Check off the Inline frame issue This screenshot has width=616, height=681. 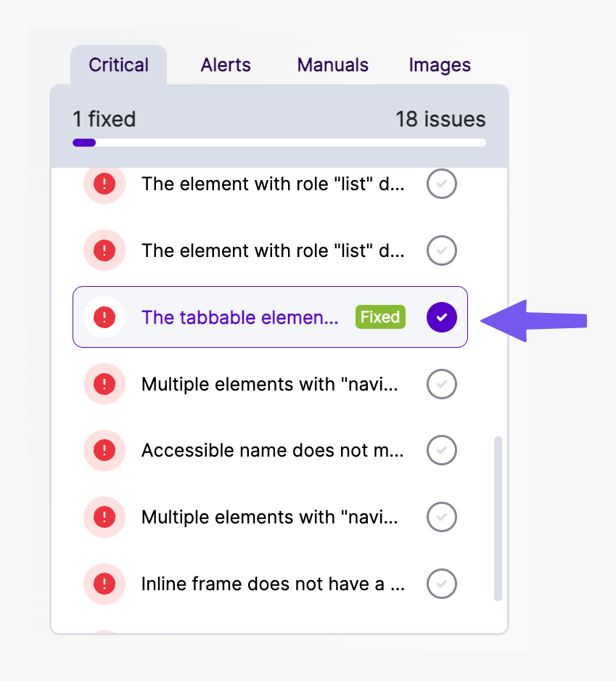click(442, 583)
